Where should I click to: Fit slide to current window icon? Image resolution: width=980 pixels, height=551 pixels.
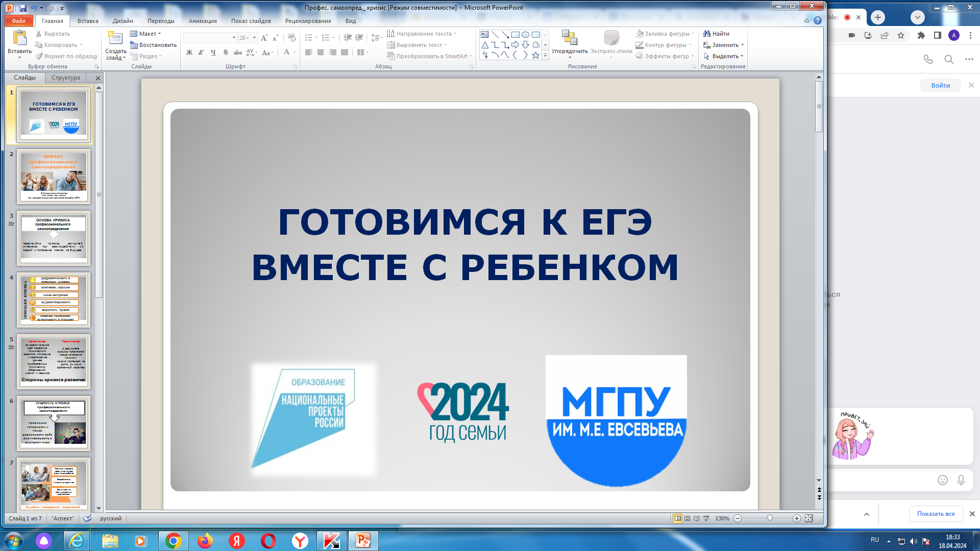click(809, 518)
